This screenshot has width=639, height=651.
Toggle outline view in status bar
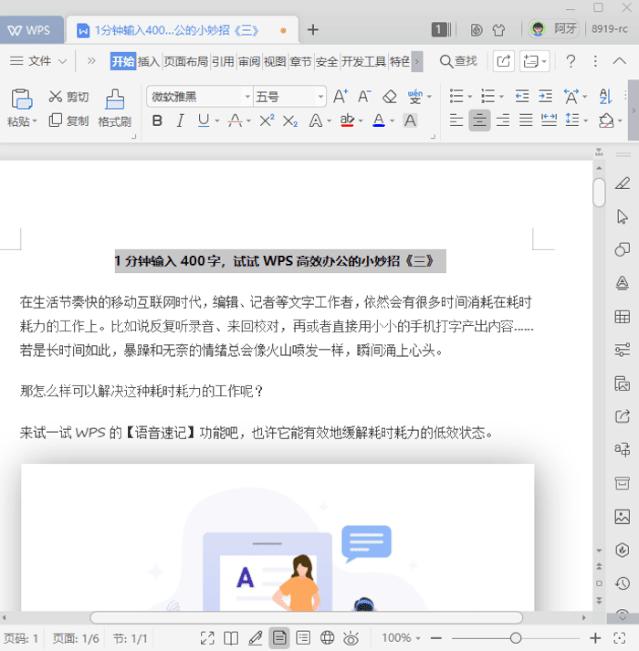click(303, 638)
